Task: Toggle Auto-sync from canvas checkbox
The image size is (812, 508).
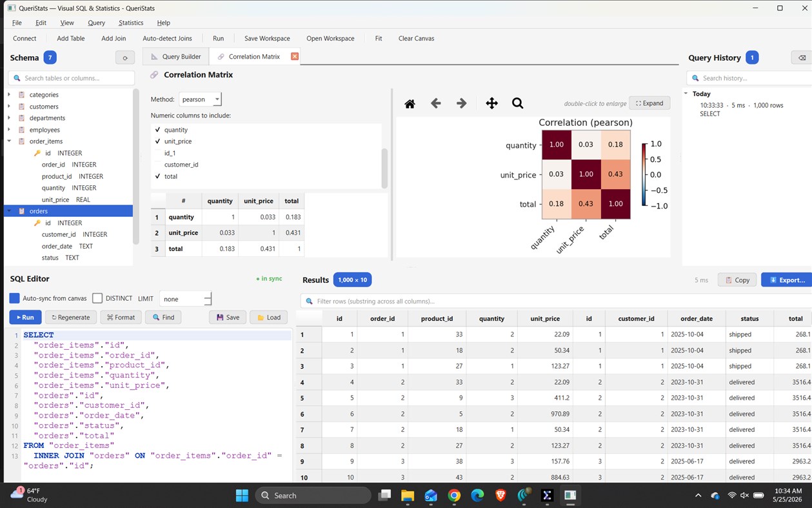Action: (14, 298)
